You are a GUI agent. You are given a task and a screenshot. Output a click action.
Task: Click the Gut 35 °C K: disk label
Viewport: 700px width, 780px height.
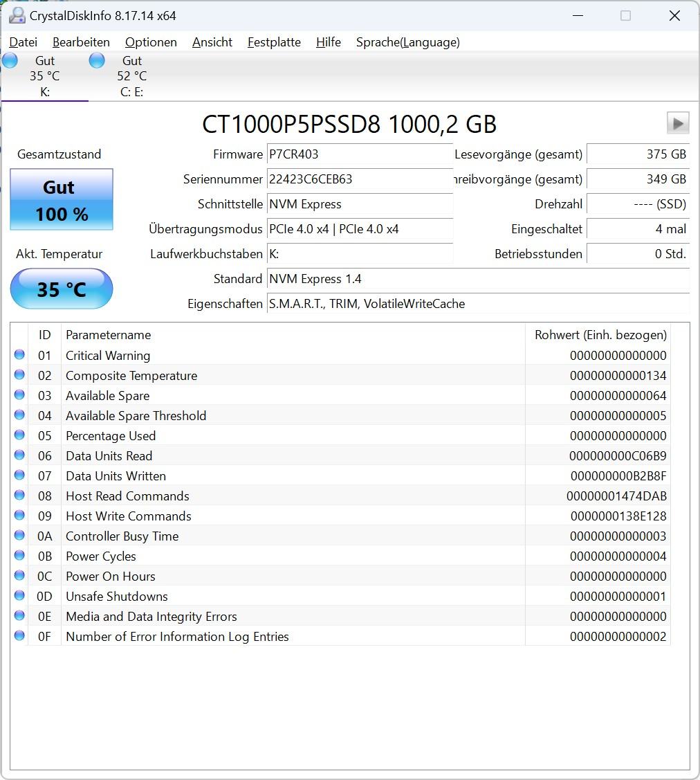click(x=45, y=76)
